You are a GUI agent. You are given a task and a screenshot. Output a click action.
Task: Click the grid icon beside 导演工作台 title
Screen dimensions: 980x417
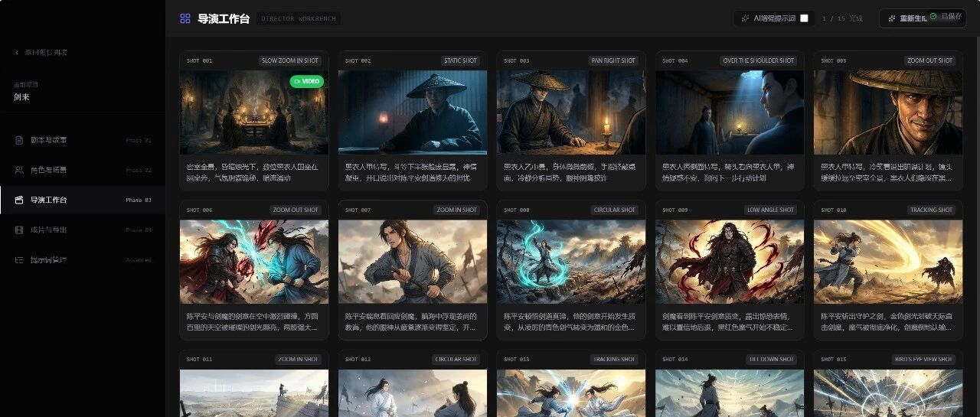pos(185,18)
